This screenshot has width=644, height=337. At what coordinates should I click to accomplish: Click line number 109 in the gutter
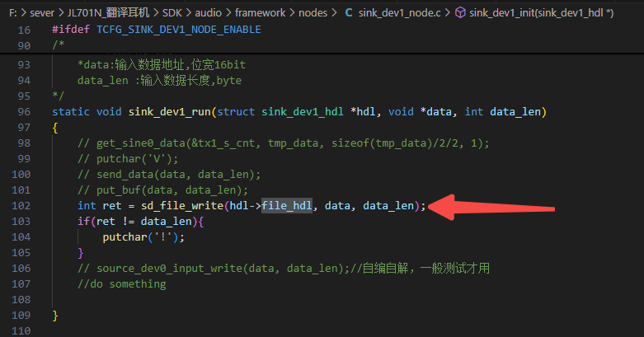click(21, 316)
